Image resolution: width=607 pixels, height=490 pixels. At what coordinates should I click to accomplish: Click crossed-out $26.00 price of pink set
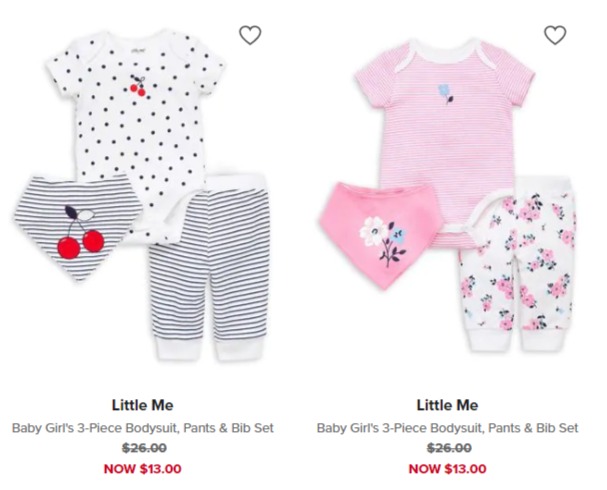tap(449, 448)
